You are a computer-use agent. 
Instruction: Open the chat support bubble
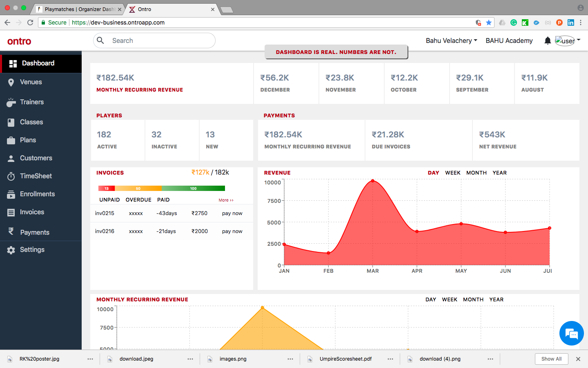pyautogui.click(x=571, y=334)
